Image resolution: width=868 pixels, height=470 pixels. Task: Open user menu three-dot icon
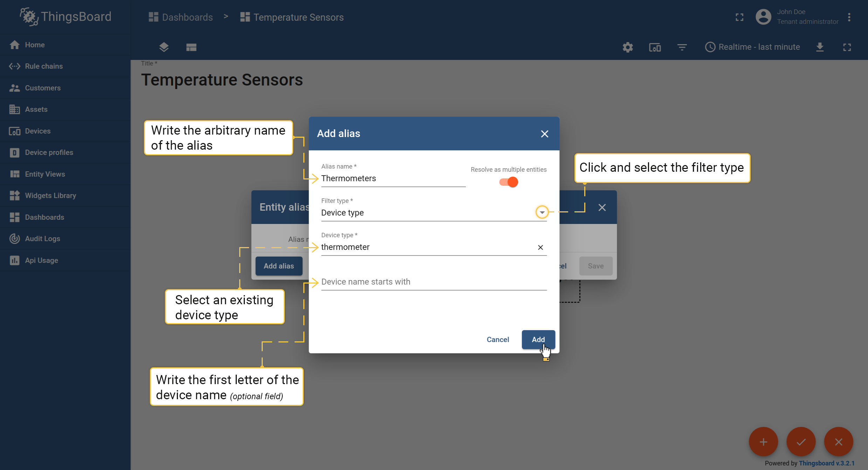(849, 17)
